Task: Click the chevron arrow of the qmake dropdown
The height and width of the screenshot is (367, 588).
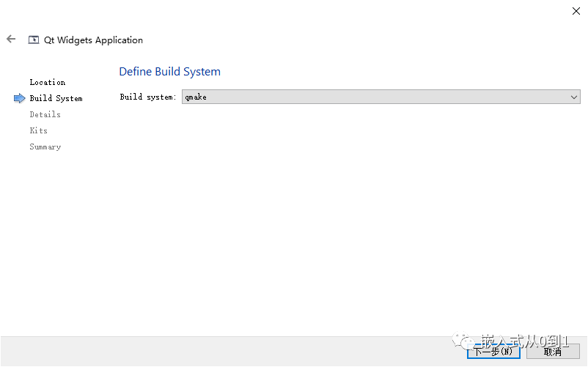Action: [574, 97]
